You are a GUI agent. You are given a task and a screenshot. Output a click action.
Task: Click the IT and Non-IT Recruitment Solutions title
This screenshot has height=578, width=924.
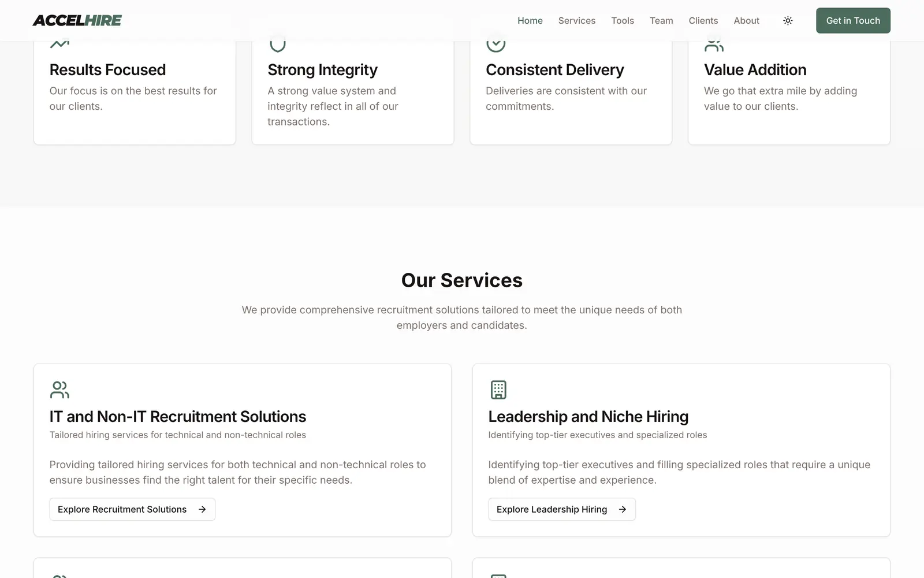click(x=178, y=417)
